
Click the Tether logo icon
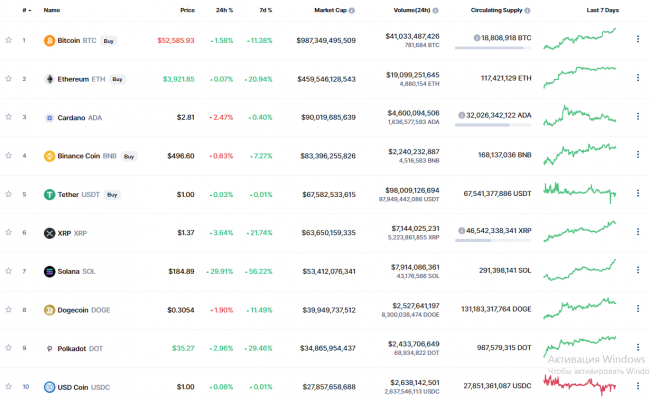point(49,194)
